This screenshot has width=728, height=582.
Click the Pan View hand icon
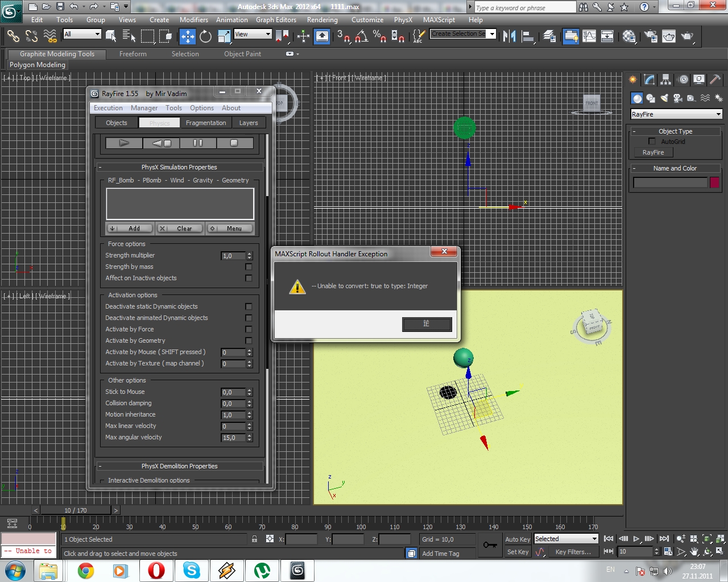point(694,551)
